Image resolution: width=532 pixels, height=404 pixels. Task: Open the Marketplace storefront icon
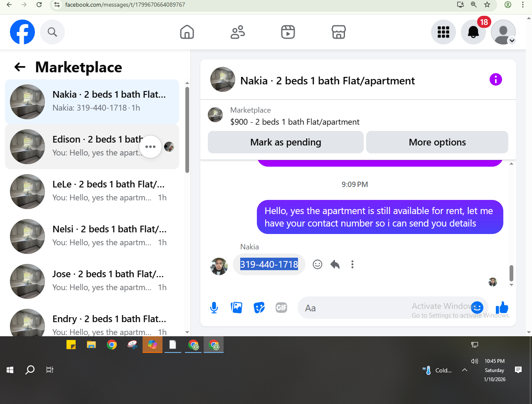[339, 32]
